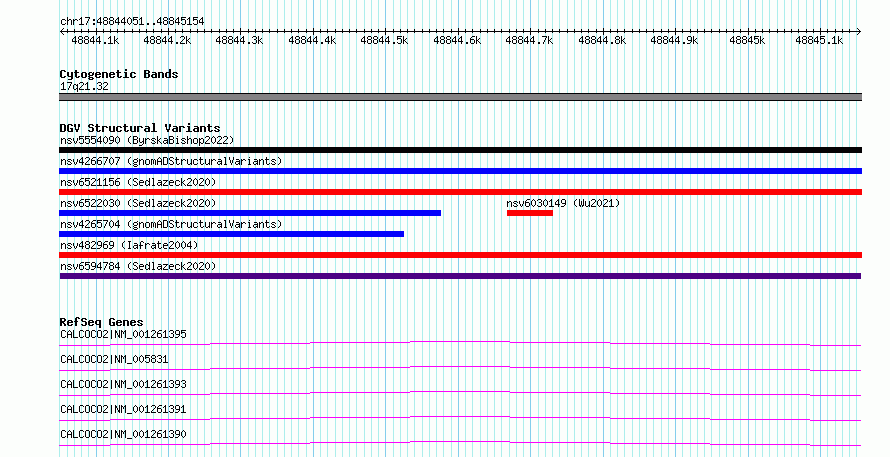Viewport: 890px width, 457px height.
Task: Select the purple nsv6594784 variant bar
Action: tap(460, 276)
